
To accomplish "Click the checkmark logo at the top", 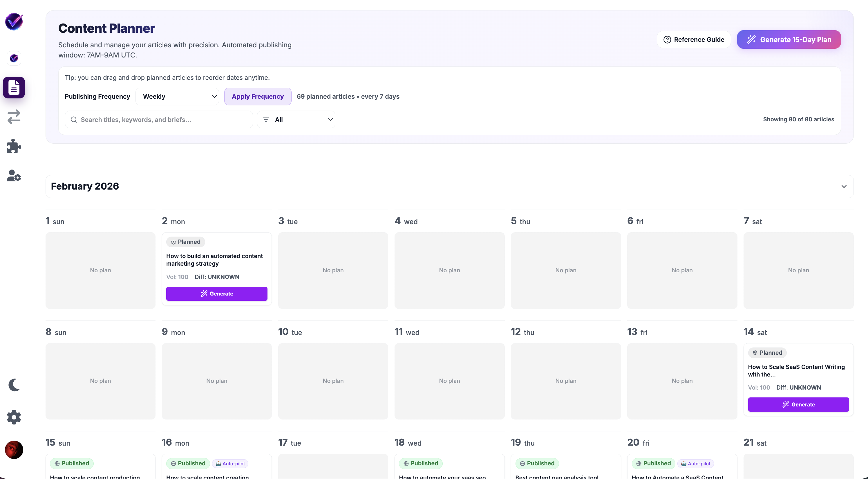I will click(14, 21).
